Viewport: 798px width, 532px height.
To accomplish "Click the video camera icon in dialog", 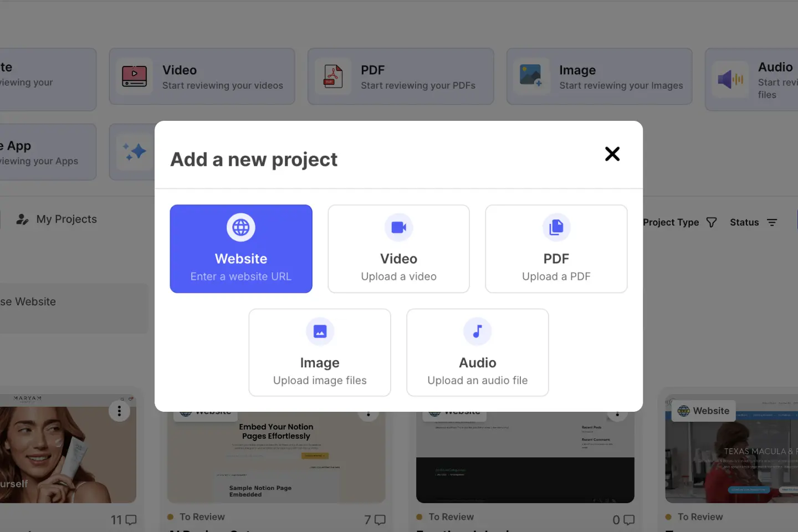I will [x=398, y=227].
